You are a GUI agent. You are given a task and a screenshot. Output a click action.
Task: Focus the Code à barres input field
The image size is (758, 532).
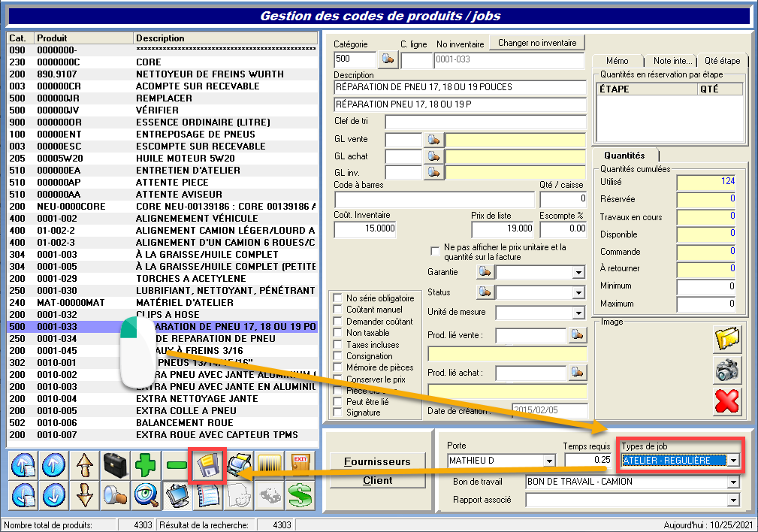[x=435, y=199]
